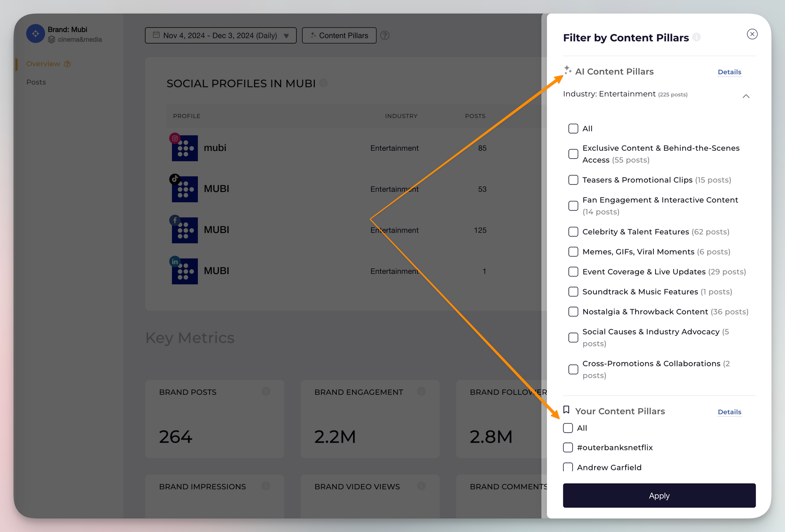The width and height of the screenshot is (785, 532).
Task: Click the Facebook MUBI profile icon
Action: click(184, 230)
